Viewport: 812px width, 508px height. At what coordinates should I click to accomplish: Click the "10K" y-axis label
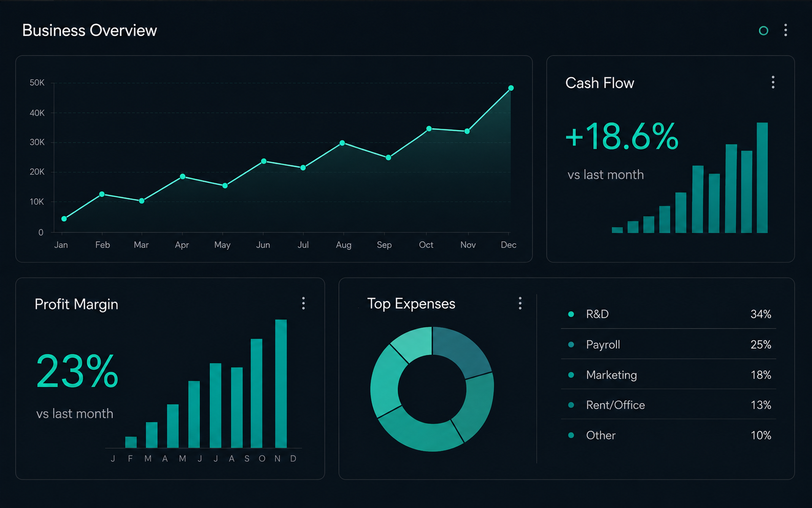coord(37,202)
